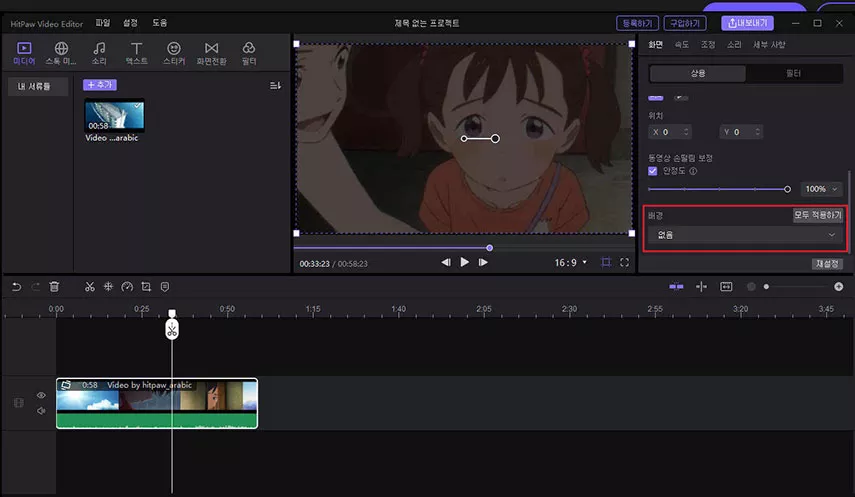Step to previous frame in preview
This screenshot has width=855, height=497.
[x=446, y=262]
